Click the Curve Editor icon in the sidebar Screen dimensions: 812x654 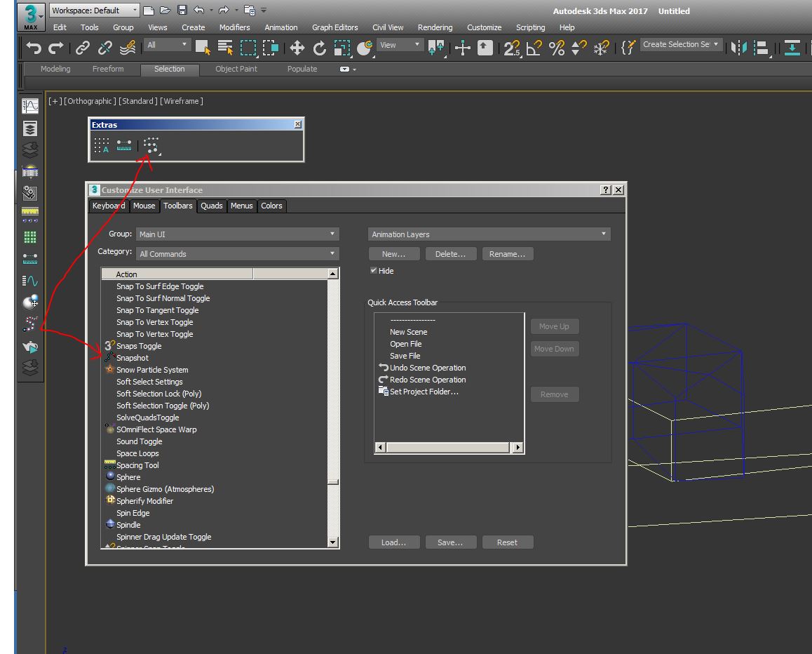point(29,105)
